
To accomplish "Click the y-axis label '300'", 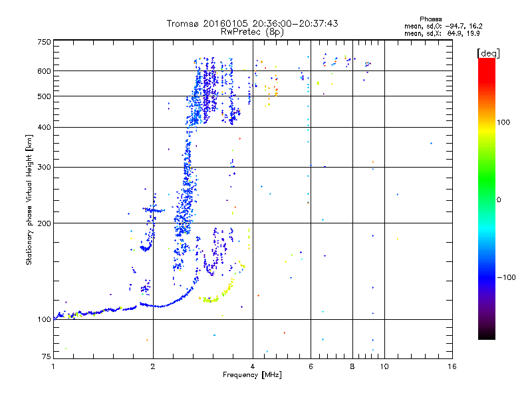I will [x=44, y=168].
